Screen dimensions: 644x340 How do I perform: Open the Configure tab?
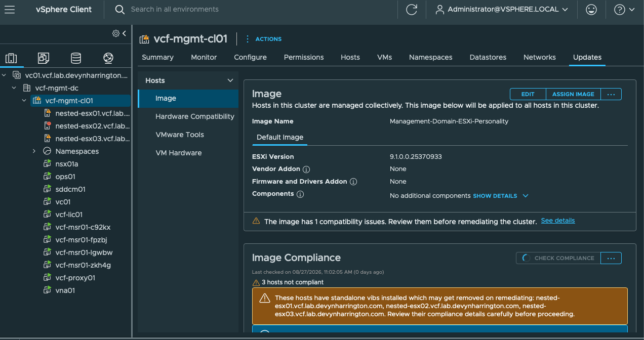click(250, 57)
